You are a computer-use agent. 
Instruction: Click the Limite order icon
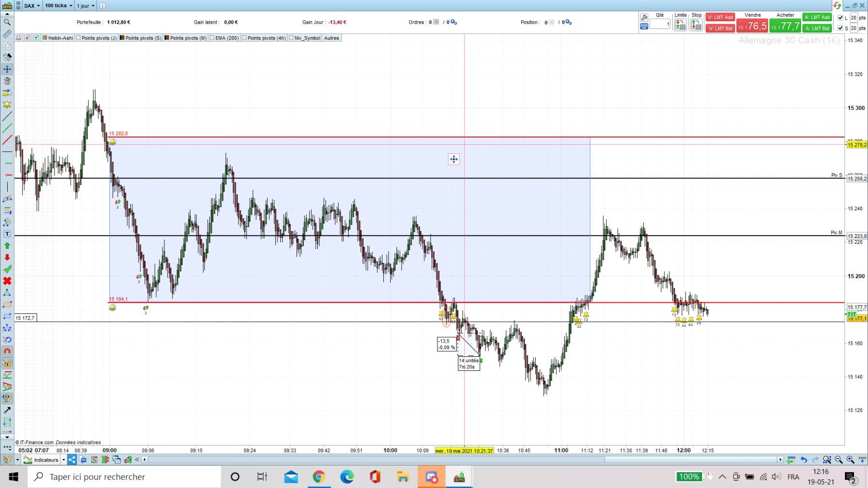pos(680,26)
